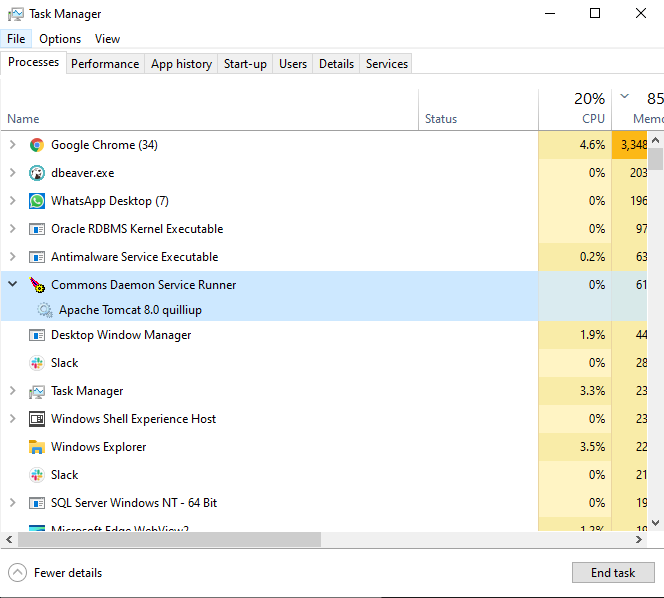
Task: Click the 1.9% CPU value for Desktop Window Manager
Action: [592, 335]
